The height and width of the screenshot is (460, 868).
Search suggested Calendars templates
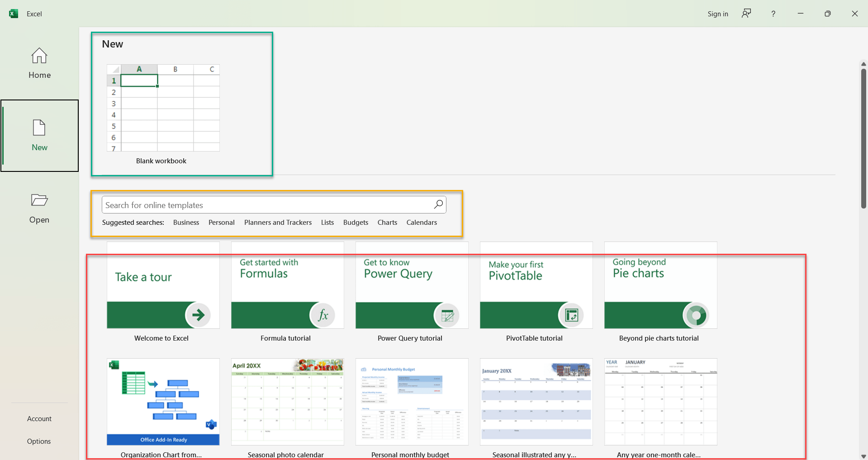[422, 223]
